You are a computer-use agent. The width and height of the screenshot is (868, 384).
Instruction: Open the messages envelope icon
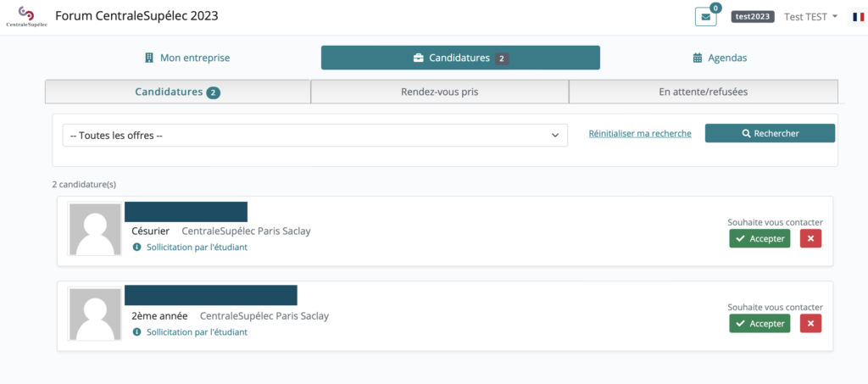705,17
